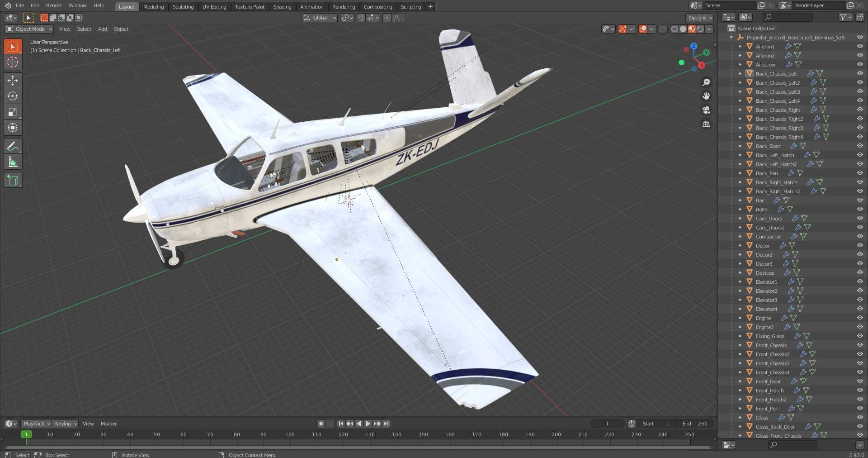Switch to rendered viewport shading
Screen dimensions: 868x458
700,29
